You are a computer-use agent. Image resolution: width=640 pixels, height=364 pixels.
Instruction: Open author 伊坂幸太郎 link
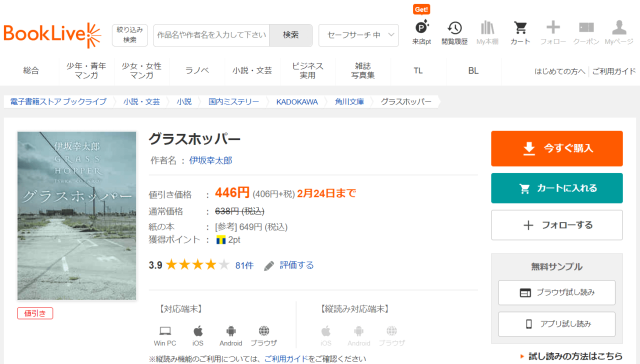click(x=210, y=160)
